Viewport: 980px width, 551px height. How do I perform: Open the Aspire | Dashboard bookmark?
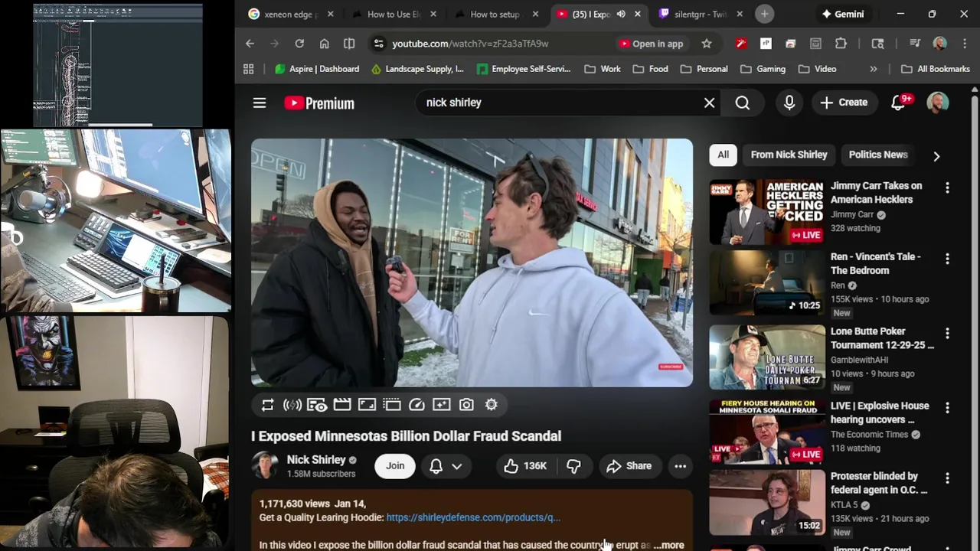click(x=317, y=69)
